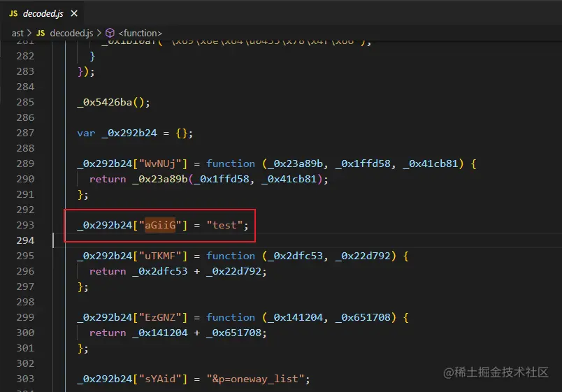Viewport: 562px width, 392px height.
Task: Click line number 295 in gutter
Action: (x=25, y=256)
